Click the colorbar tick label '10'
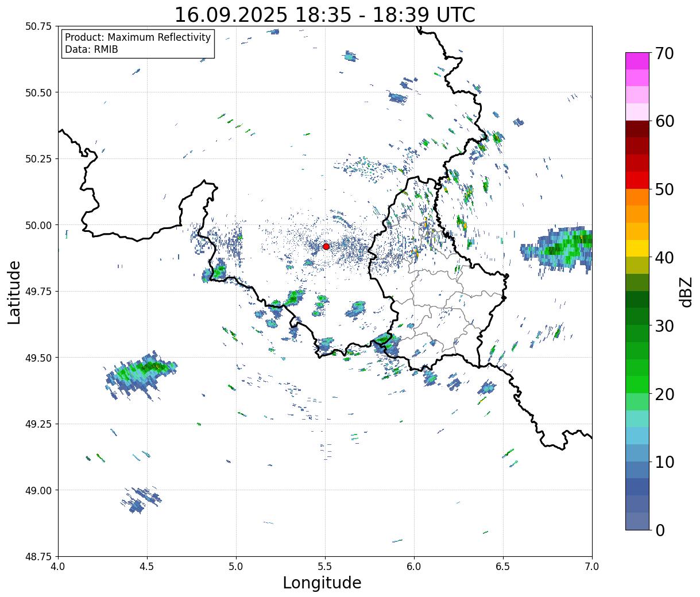 pyautogui.click(x=664, y=462)
